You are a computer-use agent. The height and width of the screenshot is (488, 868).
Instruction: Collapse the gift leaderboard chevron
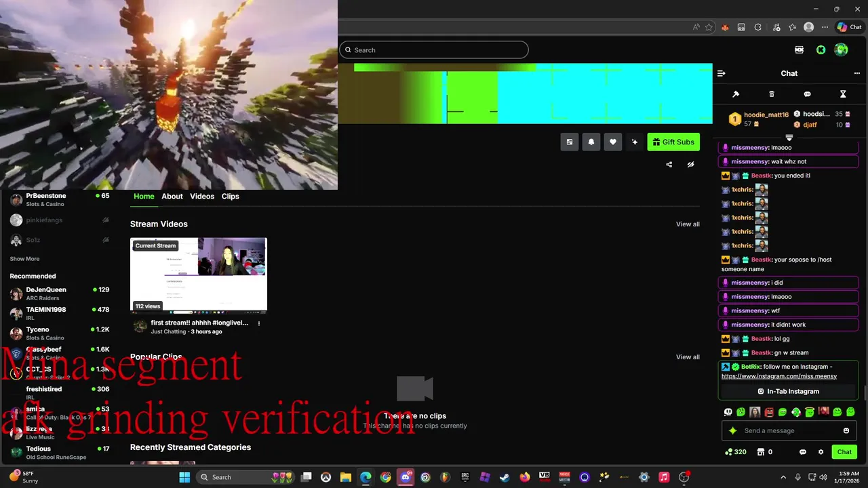point(789,138)
